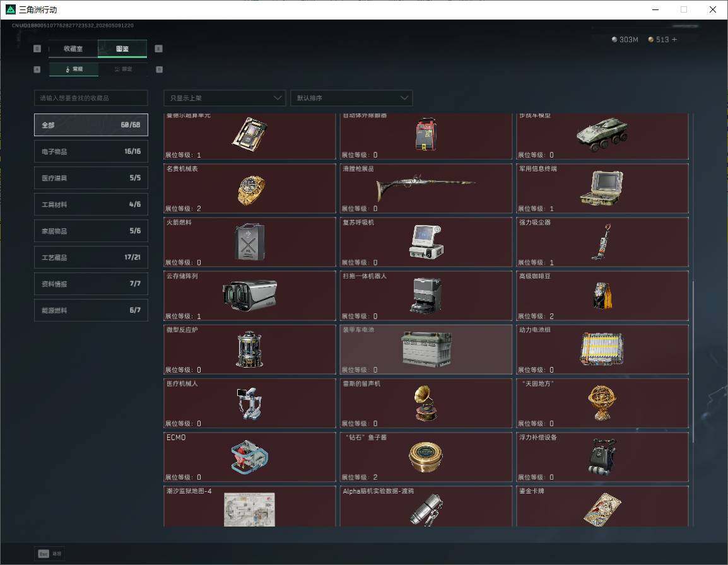Switch to the 收藏室 tab

click(73, 49)
